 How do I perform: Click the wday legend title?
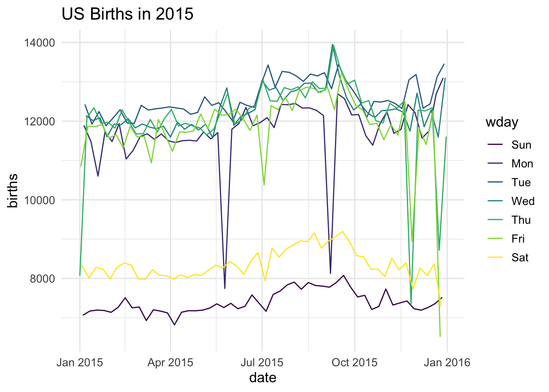502,122
